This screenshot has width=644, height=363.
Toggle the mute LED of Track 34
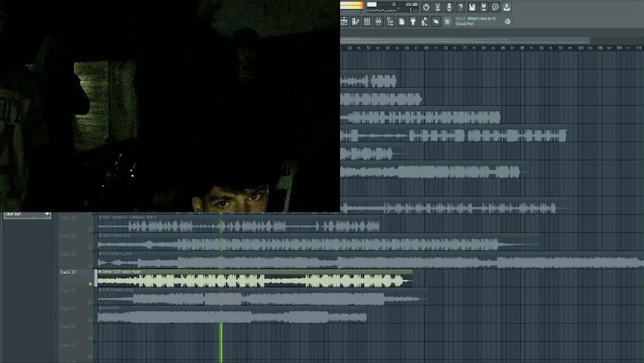coord(91,302)
